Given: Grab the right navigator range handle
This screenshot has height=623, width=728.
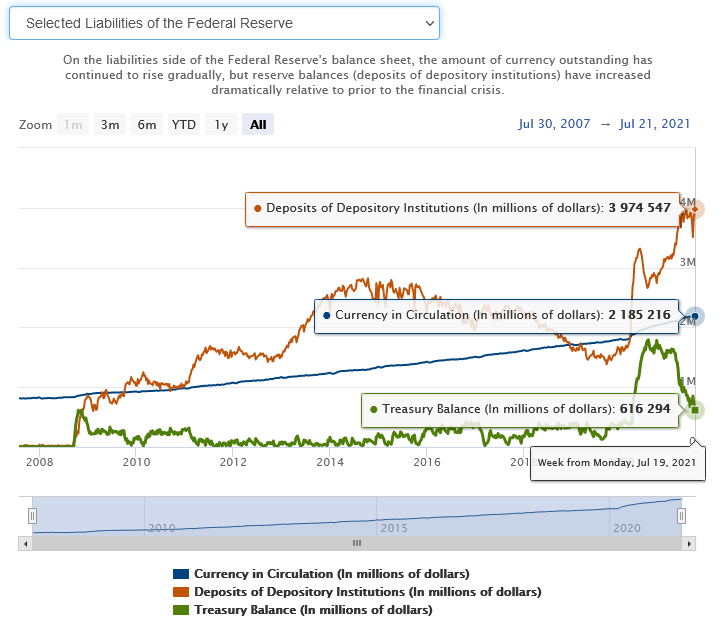Looking at the screenshot, I should (x=681, y=516).
